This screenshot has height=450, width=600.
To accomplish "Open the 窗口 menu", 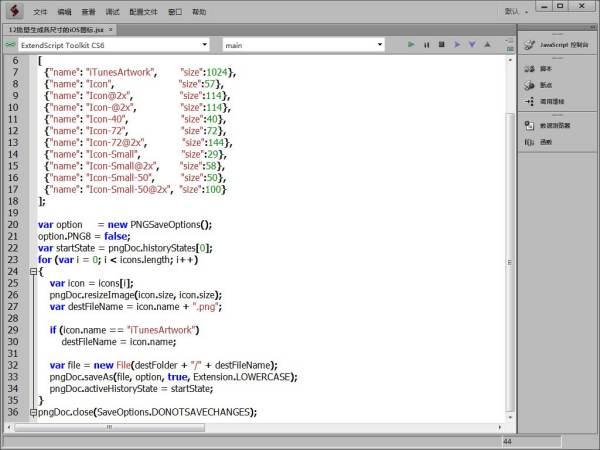I will 175,12.
